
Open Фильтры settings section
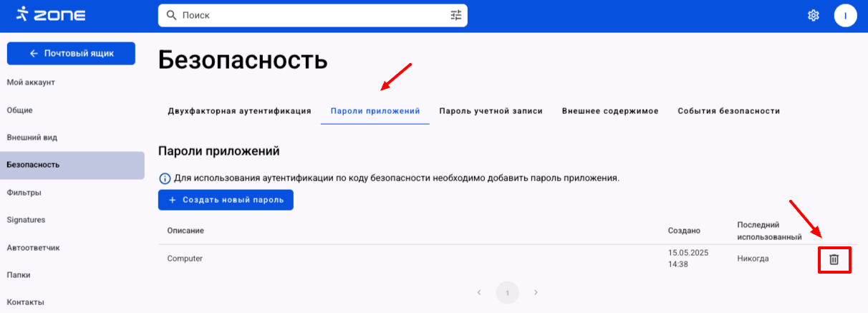[x=24, y=193]
